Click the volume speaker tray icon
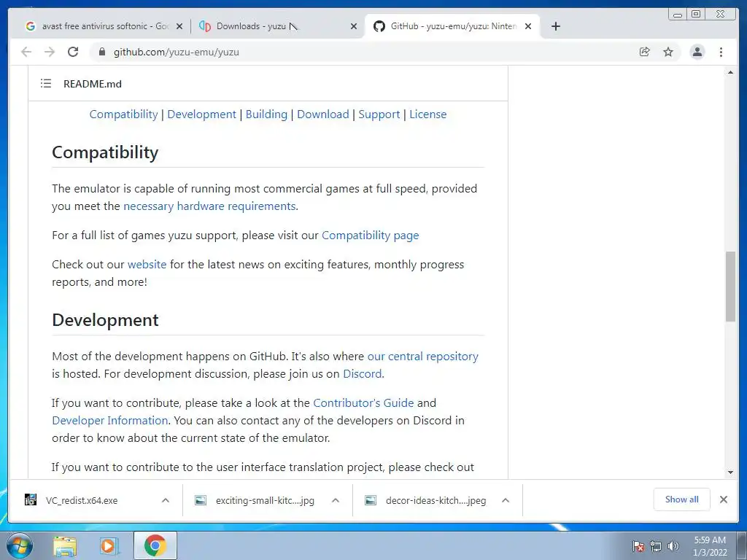Image resolution: width=747 pixels, height=560 pixels. coord(673,546)
